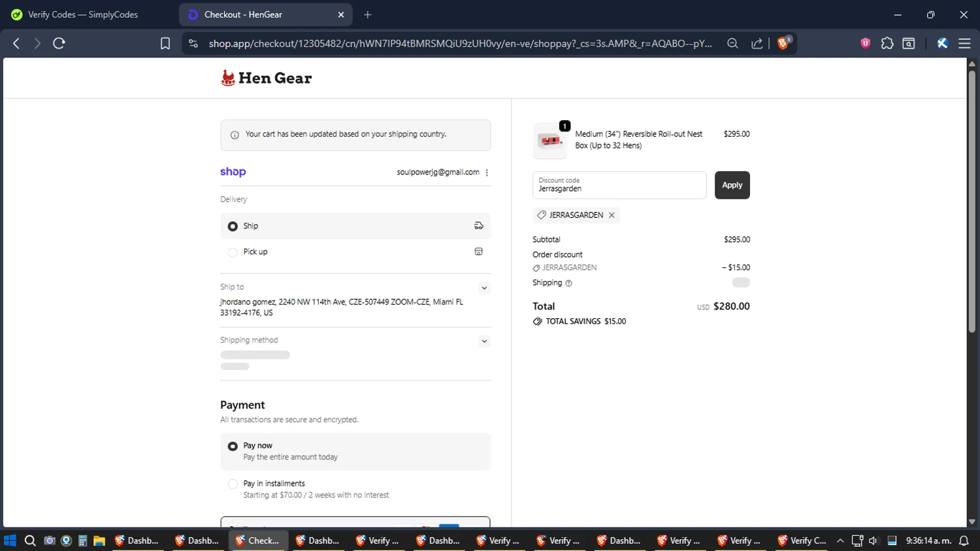Select the Pick up delivery option
This screenshot has height=551, width=980.
355,252
